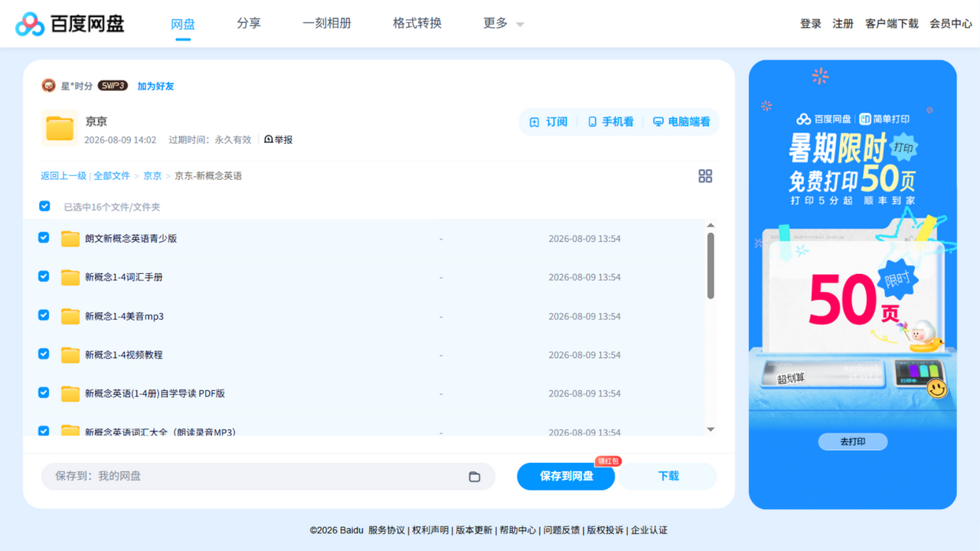The width and height of the screenshot is (980, 551).
Task: Click the scrollbar down arrow
Action: (710, 429)
